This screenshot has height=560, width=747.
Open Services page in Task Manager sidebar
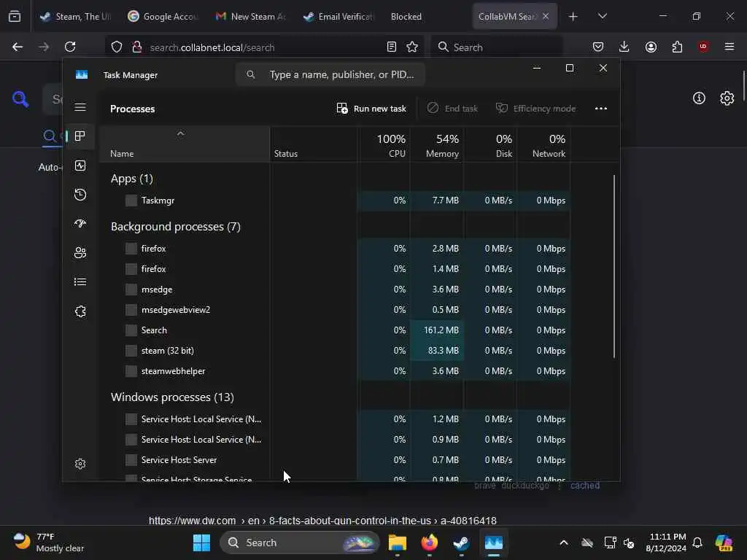coord(80,311)
